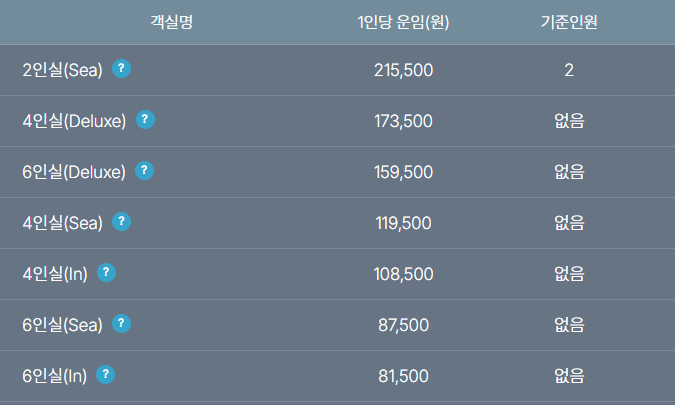Select the 108,500 fare amount
Screen dimensions: 675x405
coord(403,274)
